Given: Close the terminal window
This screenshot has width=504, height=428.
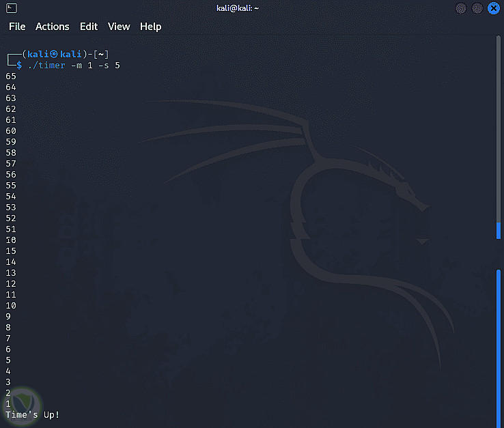Looking at the screenshot, I should (493, 8).
